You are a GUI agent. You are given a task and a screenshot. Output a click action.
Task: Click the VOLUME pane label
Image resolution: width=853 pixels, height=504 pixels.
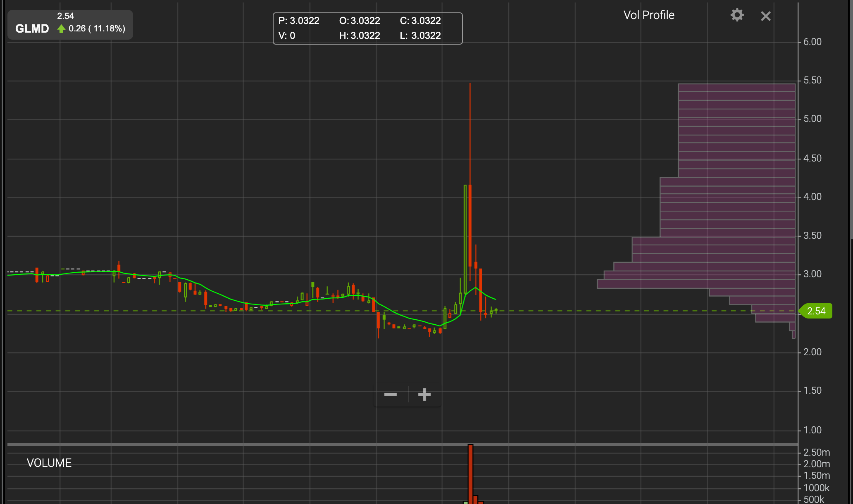[49, 463]
